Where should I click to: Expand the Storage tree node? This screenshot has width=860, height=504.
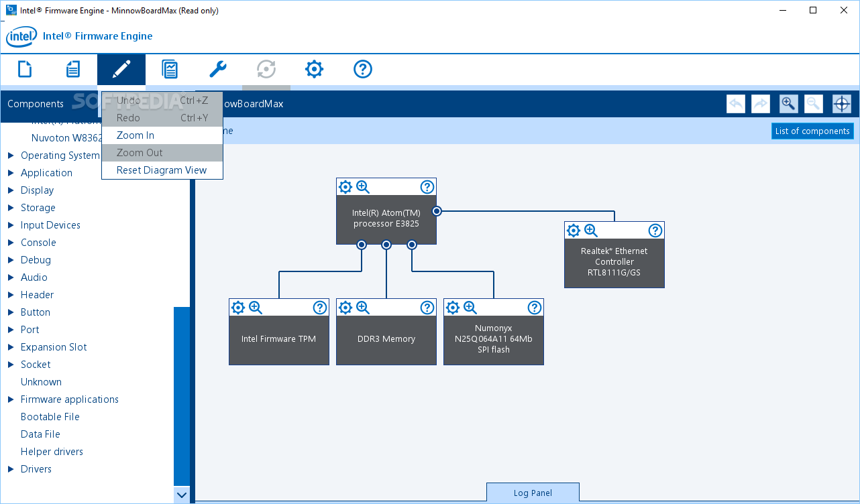[x=11, y=208]
